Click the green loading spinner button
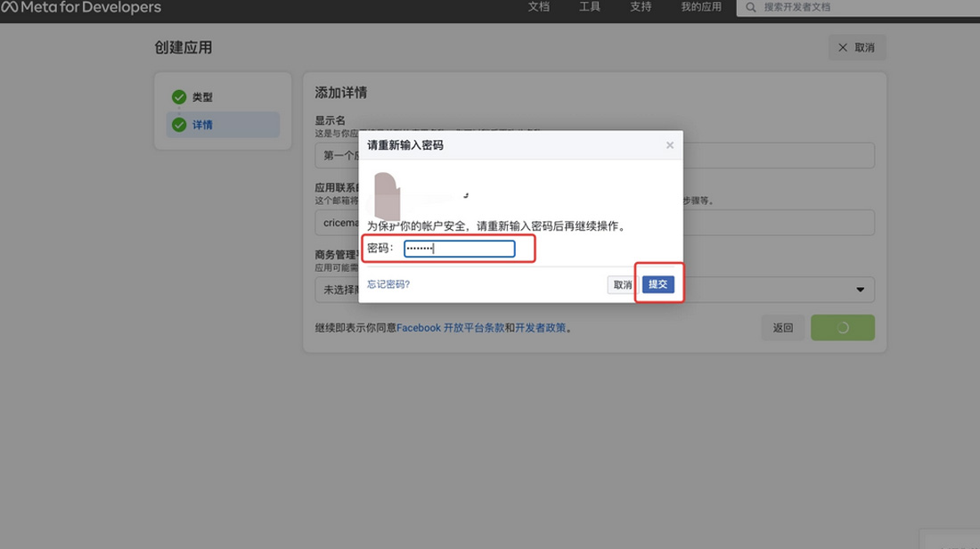980x549 pixels. coord(842,328)
